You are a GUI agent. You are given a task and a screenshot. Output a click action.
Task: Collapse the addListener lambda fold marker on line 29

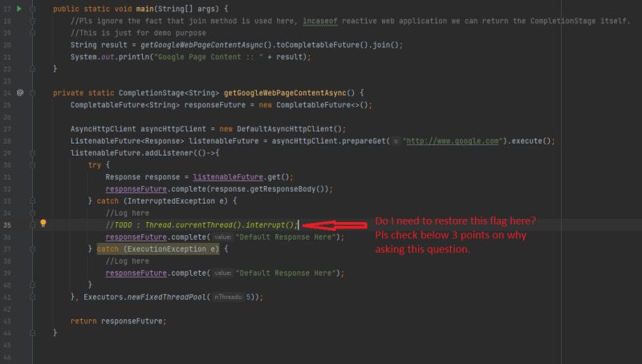(x=32, y=153)
